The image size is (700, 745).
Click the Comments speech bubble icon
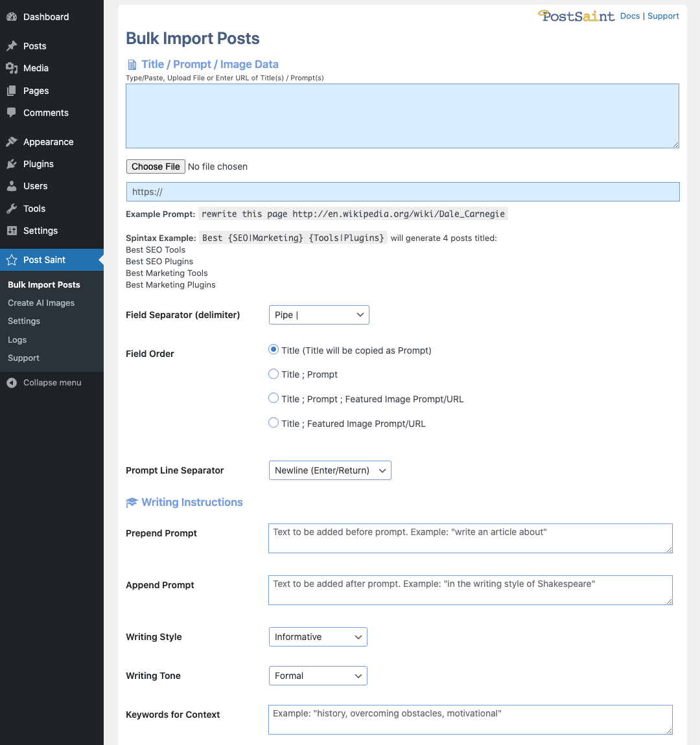12,113
